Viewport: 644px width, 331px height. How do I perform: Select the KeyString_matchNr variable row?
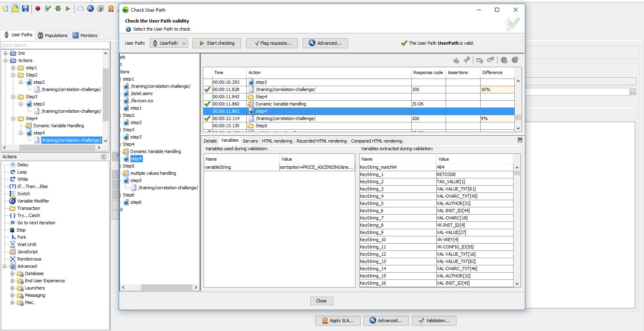coord(436,167)
